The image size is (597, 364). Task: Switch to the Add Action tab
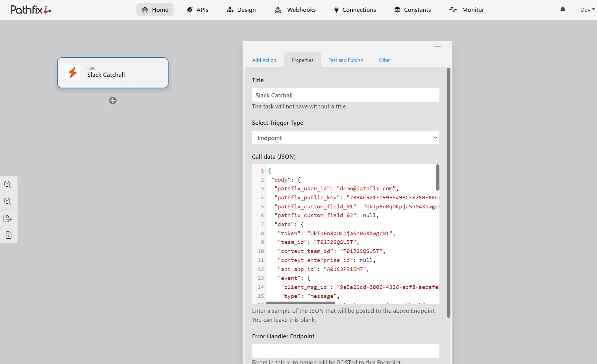point(264,60)
